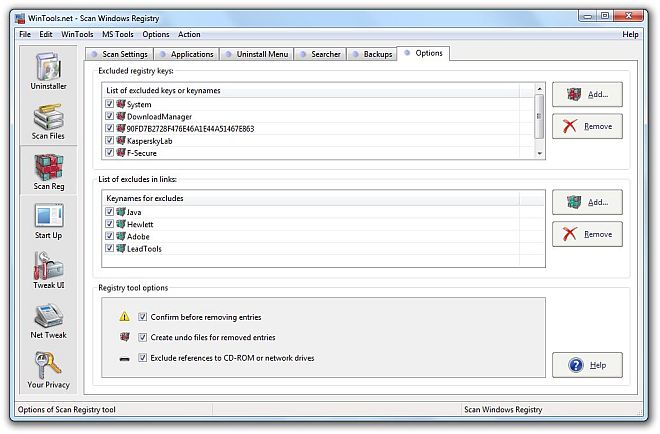Toggle the KasperskyLab exclusion checkbox
The image size is (660, 434).
(x=109, y=141)
